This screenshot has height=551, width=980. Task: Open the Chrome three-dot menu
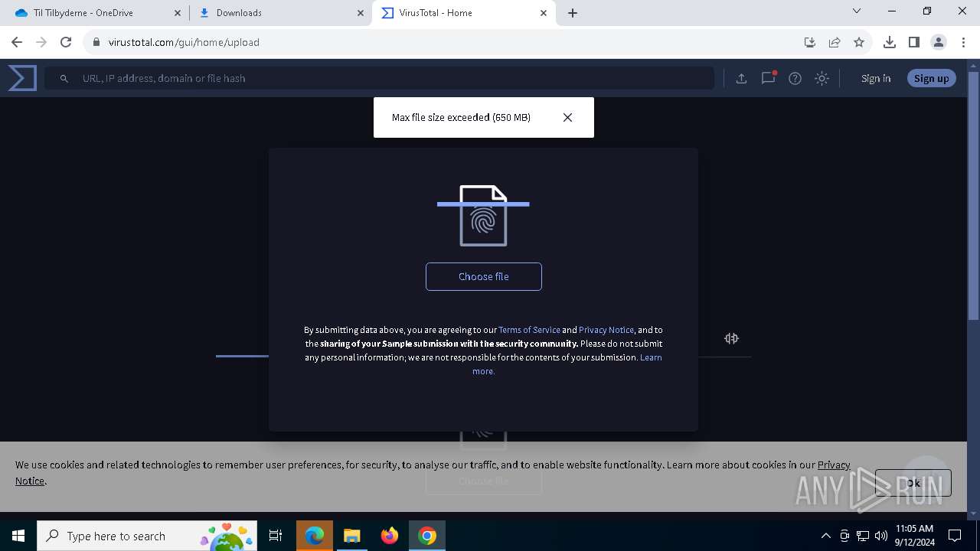click(963, 42)
